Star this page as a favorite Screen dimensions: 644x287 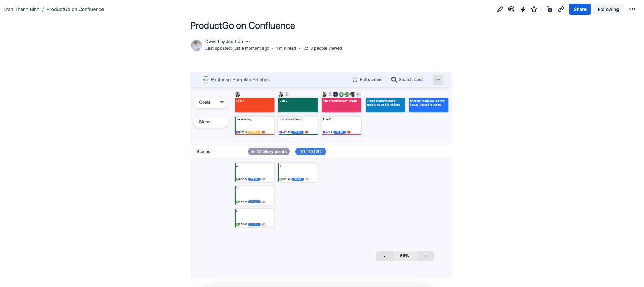click(x=534, y=9)
